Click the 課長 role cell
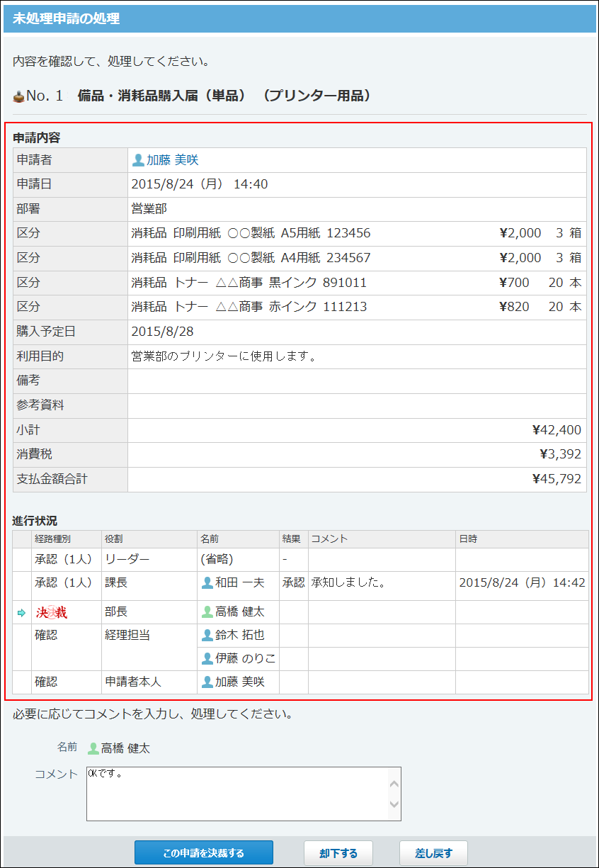599x868 pixels. 149,586
